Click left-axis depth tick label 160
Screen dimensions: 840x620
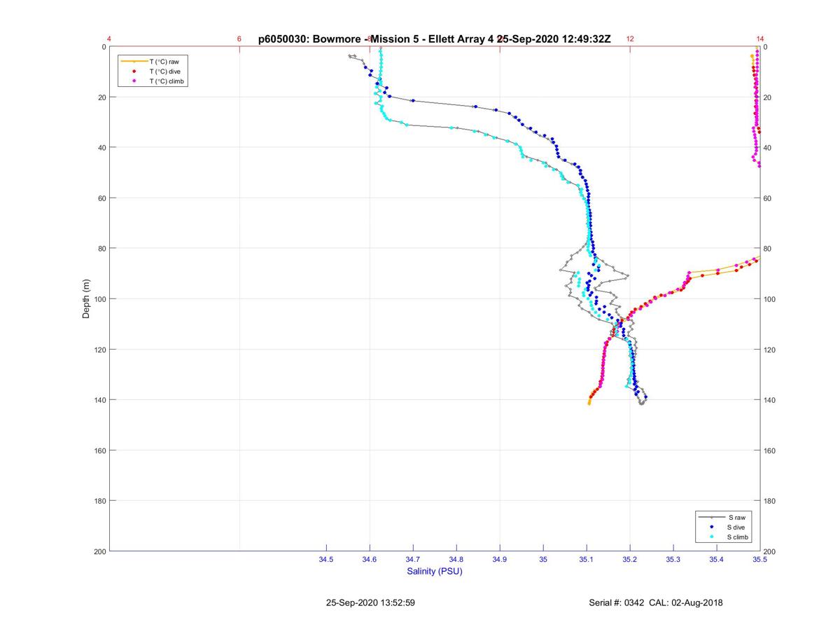click(x=100, y=450)
